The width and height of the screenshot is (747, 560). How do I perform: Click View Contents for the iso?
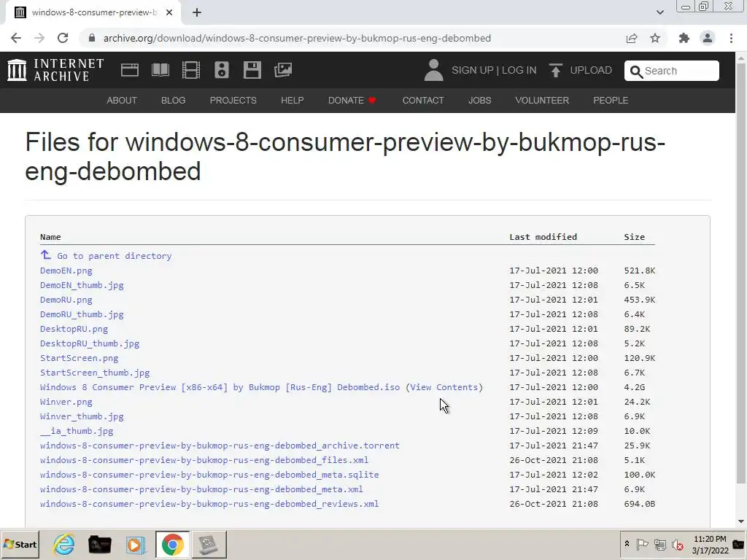click(x=444, y=387)
